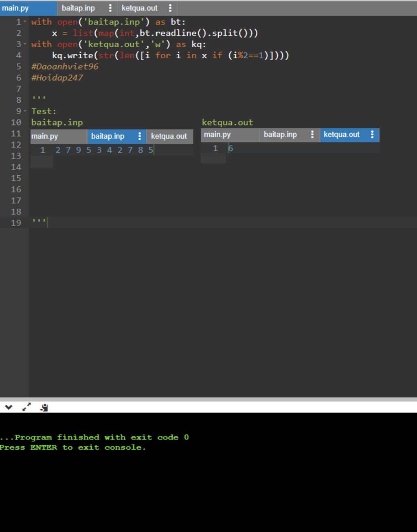Click the 'Press ENTER to exit console.' message
The image size is (417, 532).
click(x=73, y=448)
